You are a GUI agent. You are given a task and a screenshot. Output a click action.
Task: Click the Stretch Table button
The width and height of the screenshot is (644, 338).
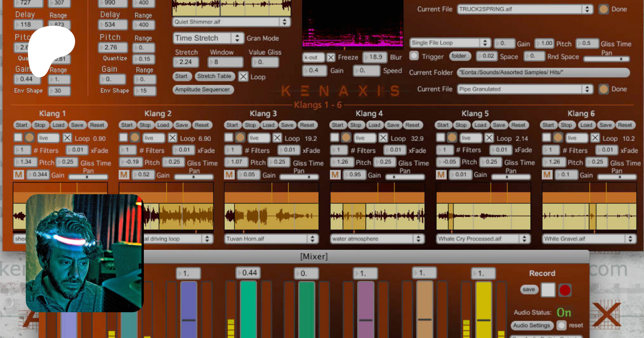(214, 76)
